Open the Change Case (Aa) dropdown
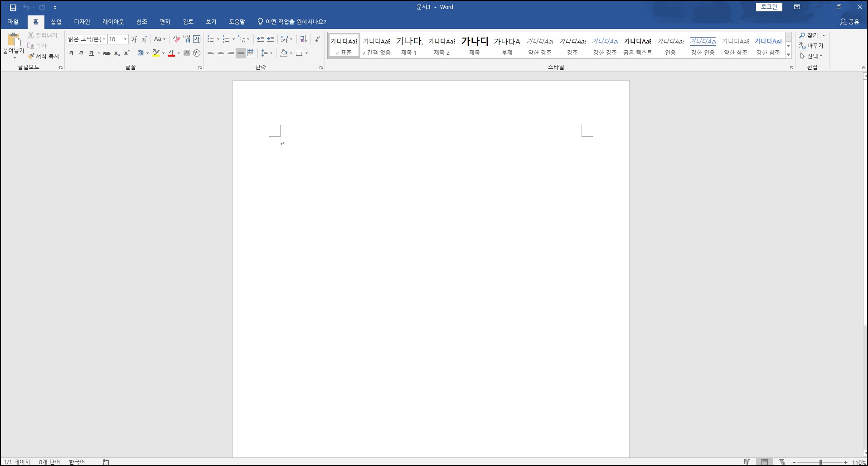Viewport: 868px width, 466px height. click(x=160, y=39)
